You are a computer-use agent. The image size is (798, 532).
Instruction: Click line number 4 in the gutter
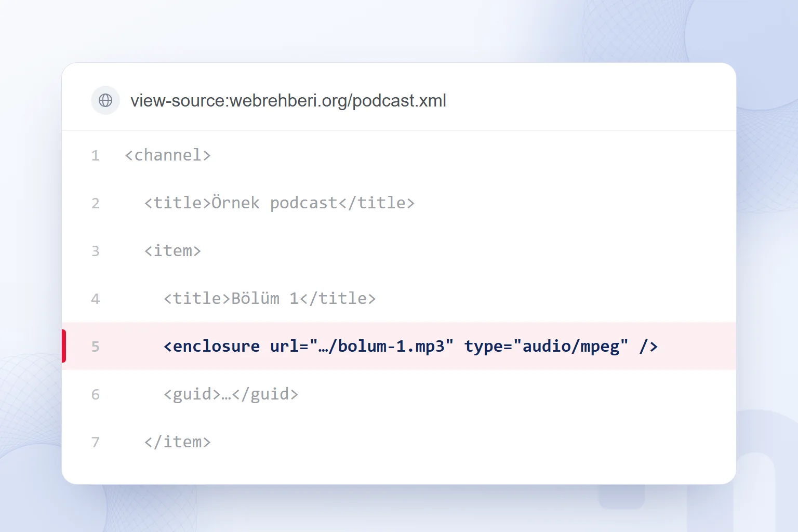96,299
